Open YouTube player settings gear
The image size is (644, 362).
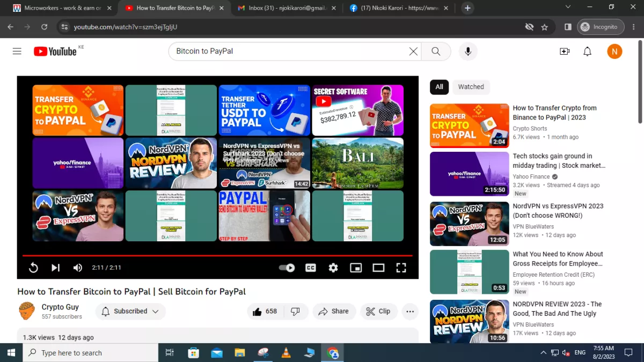click(x=333, y=267)
